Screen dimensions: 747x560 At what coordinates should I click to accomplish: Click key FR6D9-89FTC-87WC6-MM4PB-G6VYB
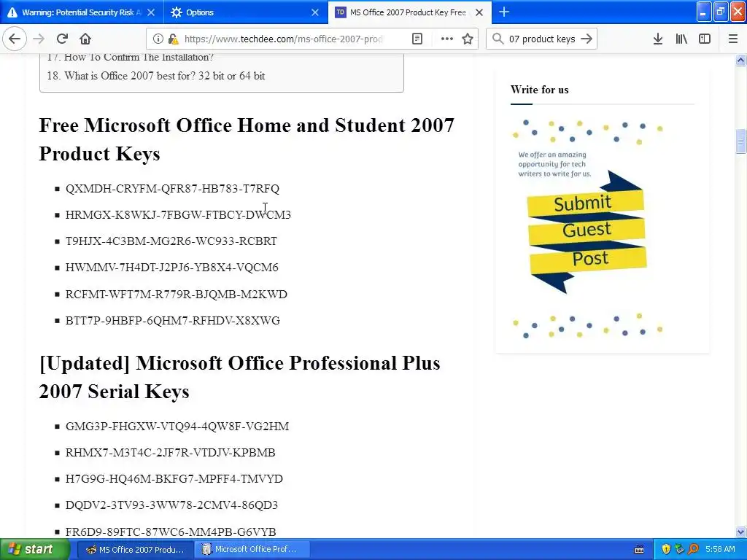171,532
